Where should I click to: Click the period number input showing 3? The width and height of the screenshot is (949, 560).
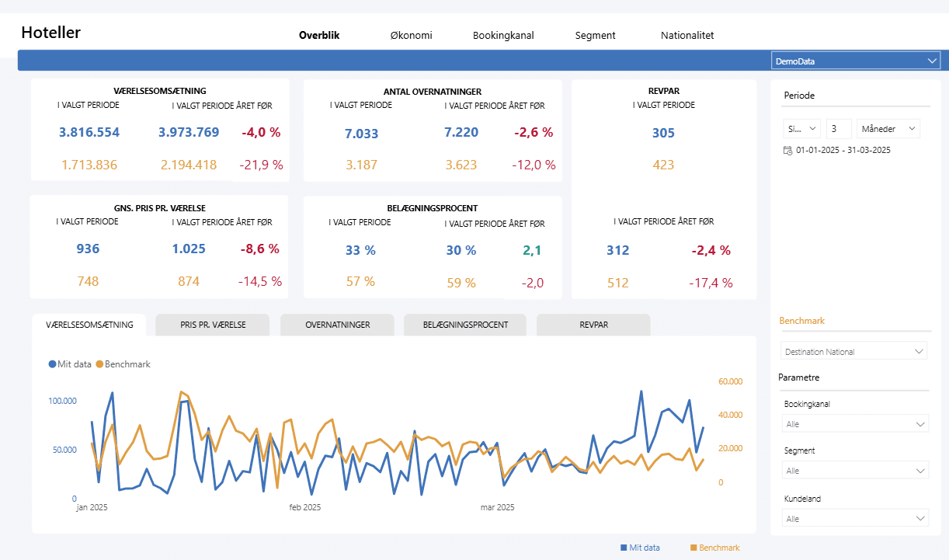(838, 128)
